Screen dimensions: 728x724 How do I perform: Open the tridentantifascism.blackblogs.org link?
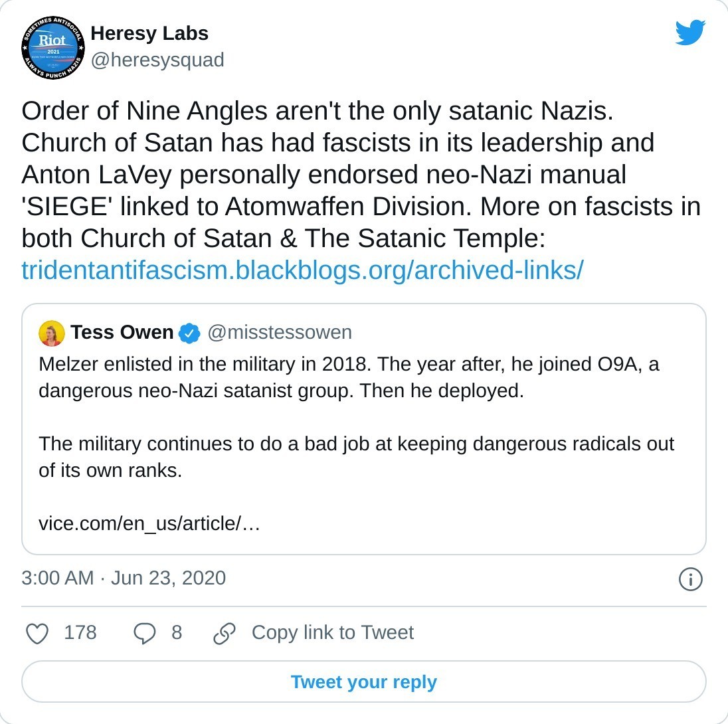click(302, 270)
